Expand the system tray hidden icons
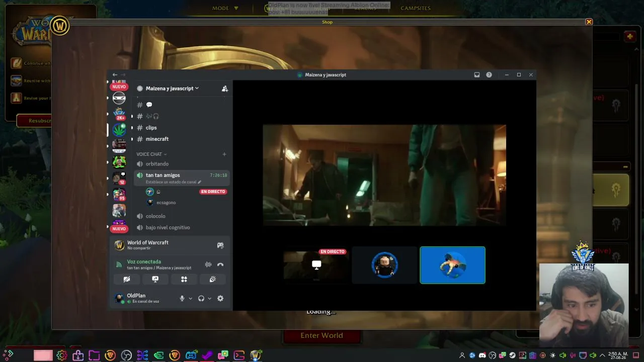 coord(602,355)
